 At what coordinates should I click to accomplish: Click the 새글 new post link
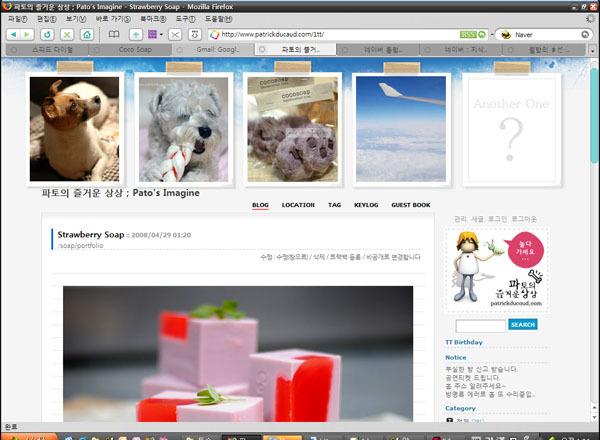pyautogui.click(x=477, y=219)
